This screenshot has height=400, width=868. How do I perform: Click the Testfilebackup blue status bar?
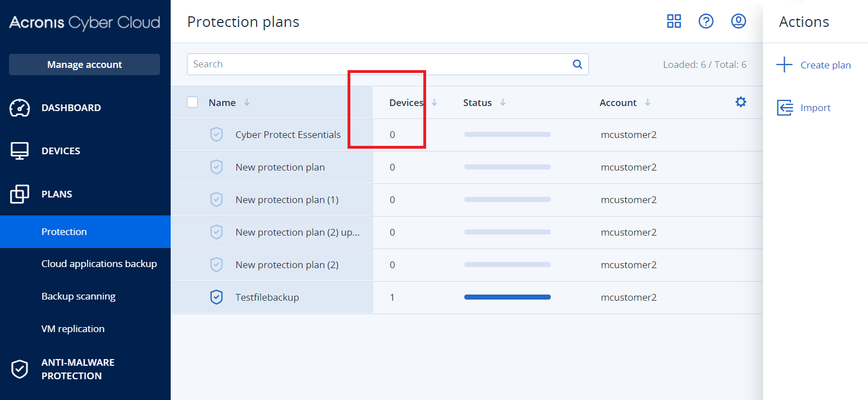(x=508, y=297)
